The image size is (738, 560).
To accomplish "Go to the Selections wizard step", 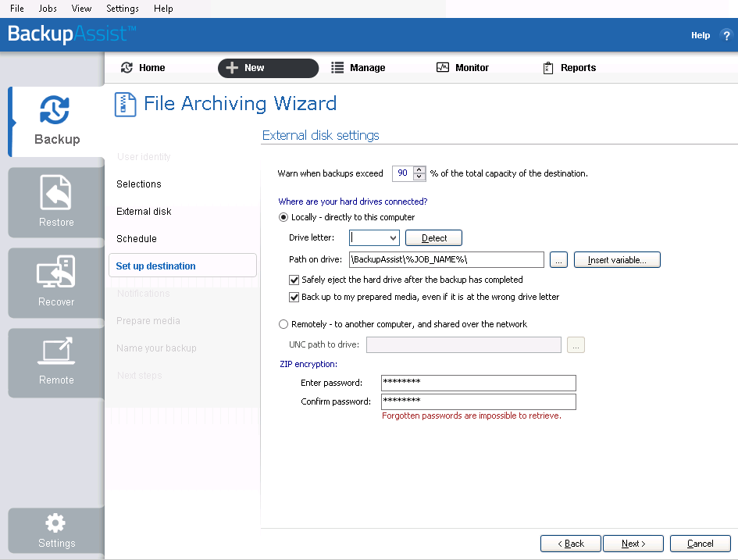I will 139,184.
